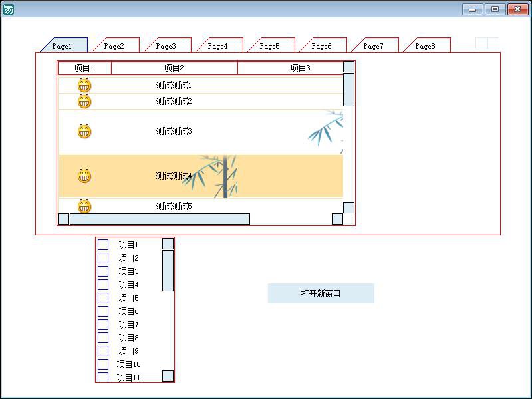Click the smiley icon beside 测试测试1
Image resolution: width=532 pixels, height=399 pixels.
point(84,86)
